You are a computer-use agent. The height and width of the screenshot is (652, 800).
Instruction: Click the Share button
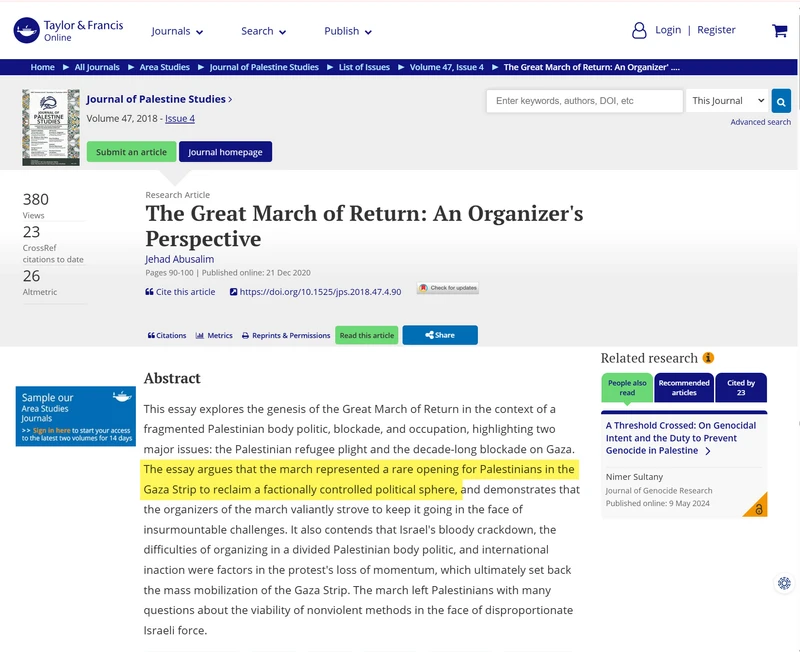point(440,335)
